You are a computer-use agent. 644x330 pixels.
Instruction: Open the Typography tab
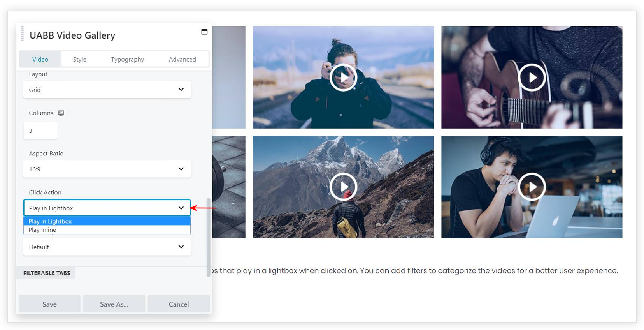pos(127,59)
